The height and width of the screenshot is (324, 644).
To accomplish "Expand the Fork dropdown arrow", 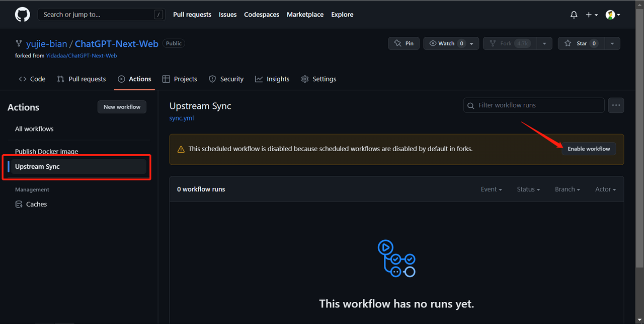I will pos(544,44).
